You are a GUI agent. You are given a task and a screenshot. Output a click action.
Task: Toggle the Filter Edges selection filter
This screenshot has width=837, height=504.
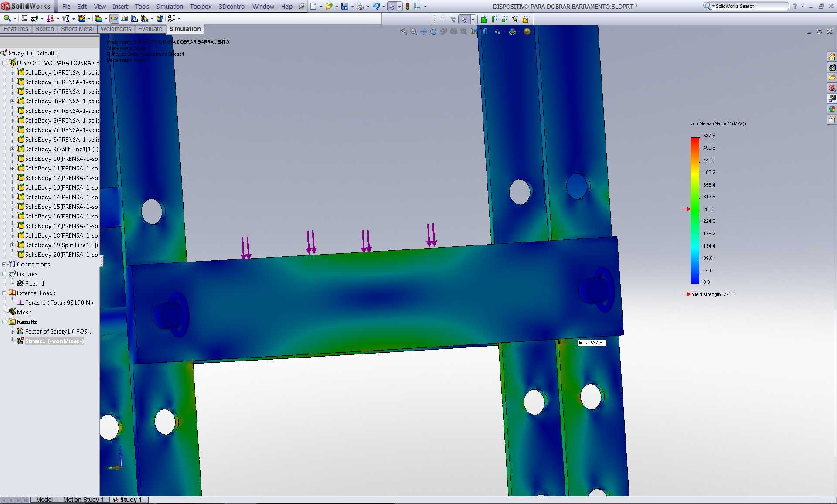[494, 19]
